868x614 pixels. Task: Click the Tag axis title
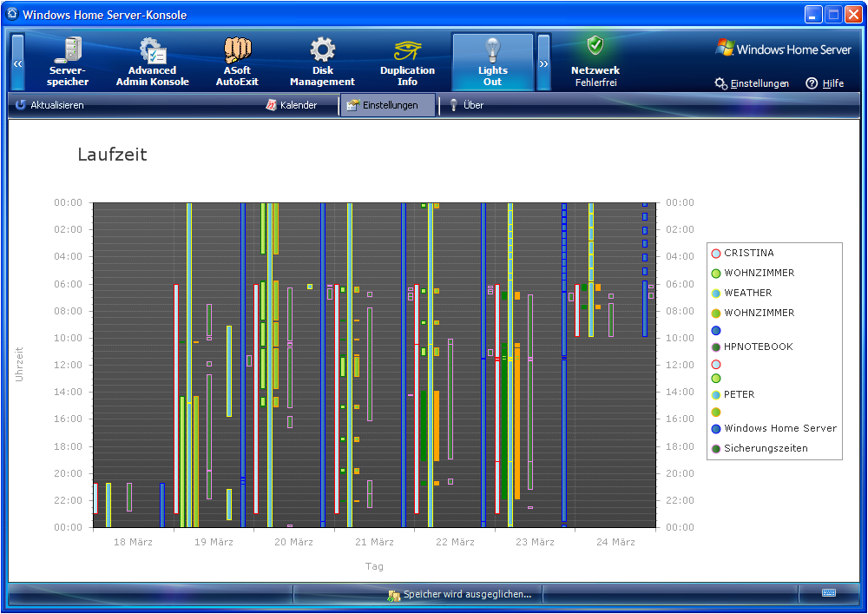pos(374,566)
